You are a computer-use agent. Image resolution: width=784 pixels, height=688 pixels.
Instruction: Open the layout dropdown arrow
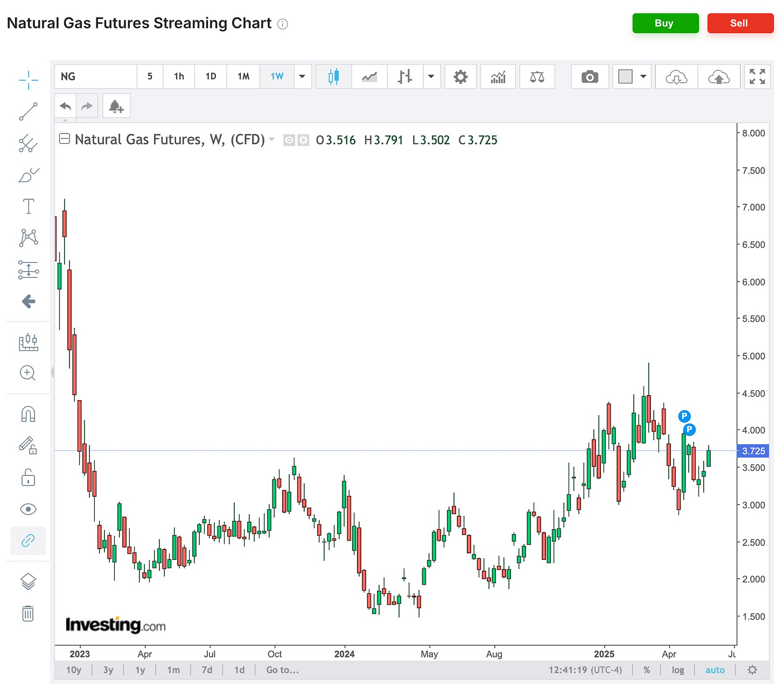(643, 76)
